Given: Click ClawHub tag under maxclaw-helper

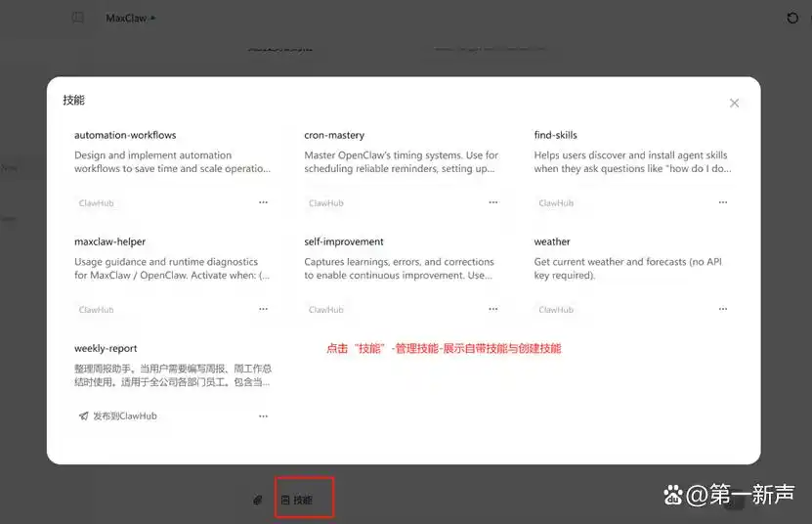Looking at the screenshot, I should point(97,310).
